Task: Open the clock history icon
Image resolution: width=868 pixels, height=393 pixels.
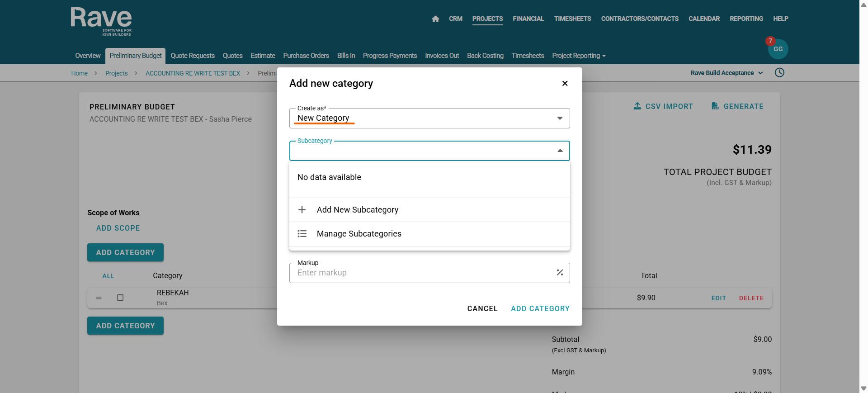Action: (x=779, y=73)
